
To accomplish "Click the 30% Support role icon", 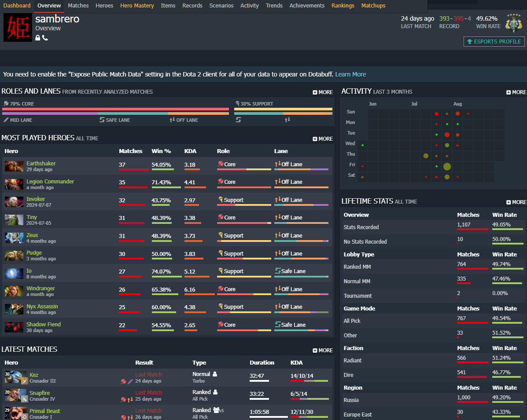I will [237, 103].
